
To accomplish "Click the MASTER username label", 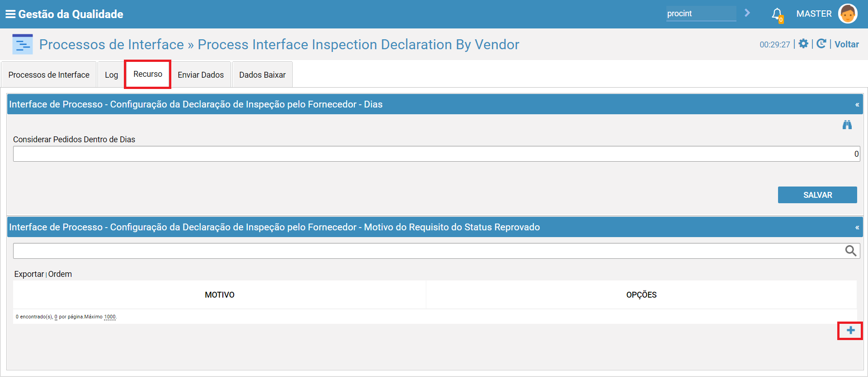I will [814, 14].
